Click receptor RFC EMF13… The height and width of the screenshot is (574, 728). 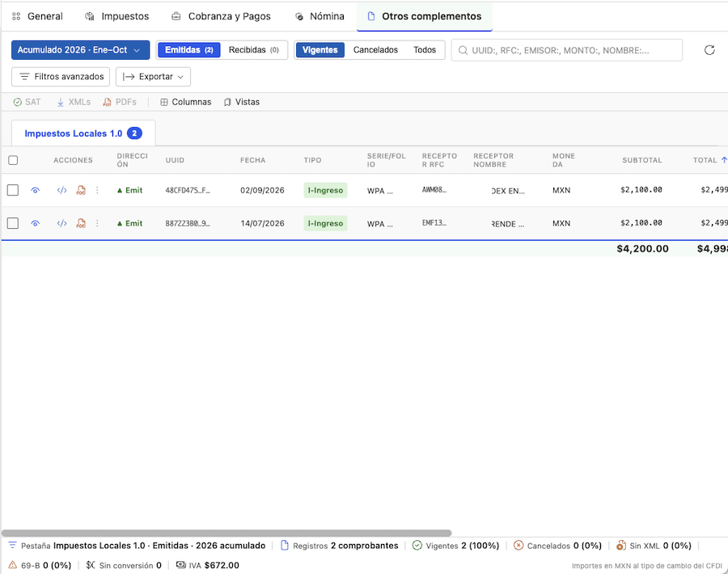434,223
